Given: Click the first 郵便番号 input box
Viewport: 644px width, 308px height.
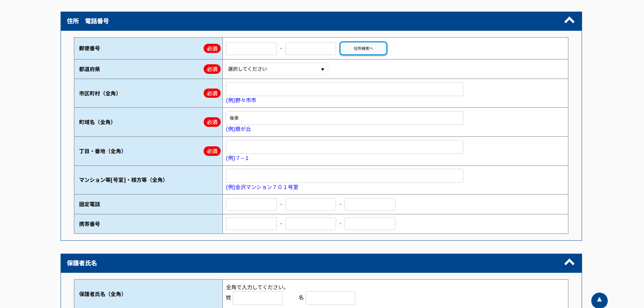Looking at the screenshot, I should pos(251,49).
